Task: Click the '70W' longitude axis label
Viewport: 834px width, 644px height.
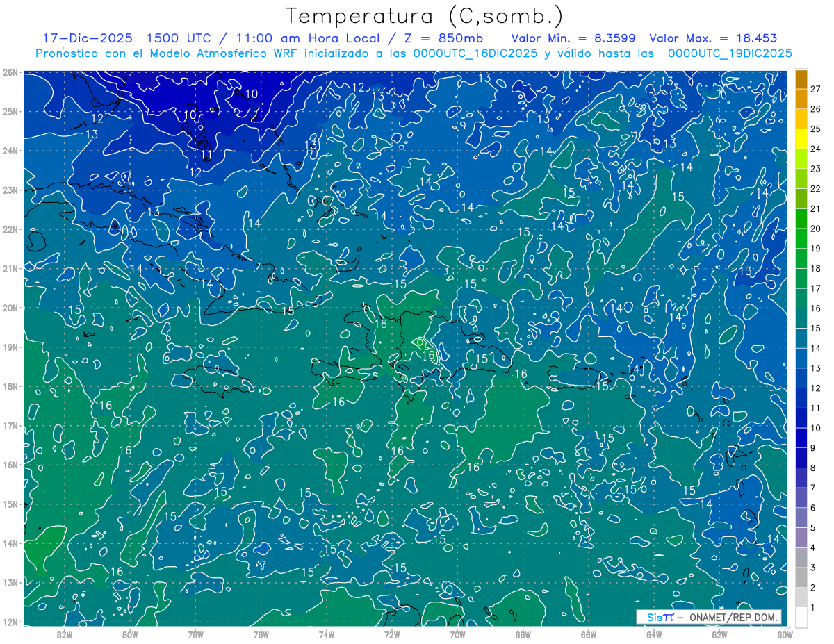Action: 457,634
